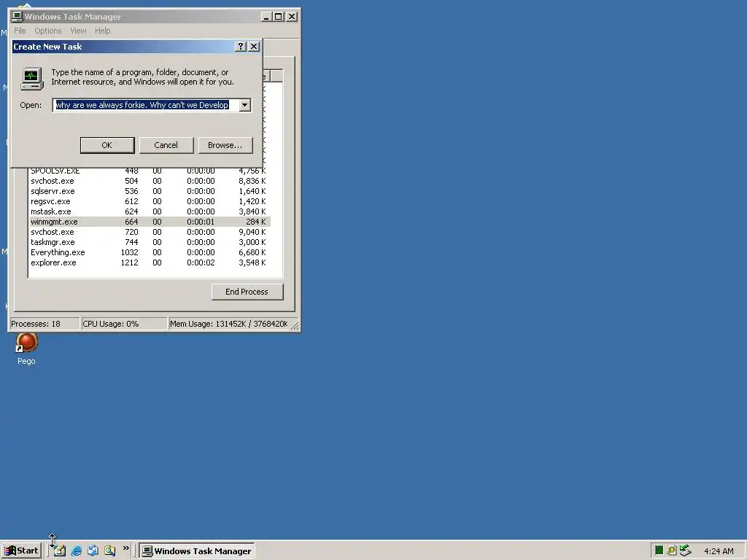Click the End Process button
Image resolution: width=747 pixels, height=560 pixels.
point(247,292)
